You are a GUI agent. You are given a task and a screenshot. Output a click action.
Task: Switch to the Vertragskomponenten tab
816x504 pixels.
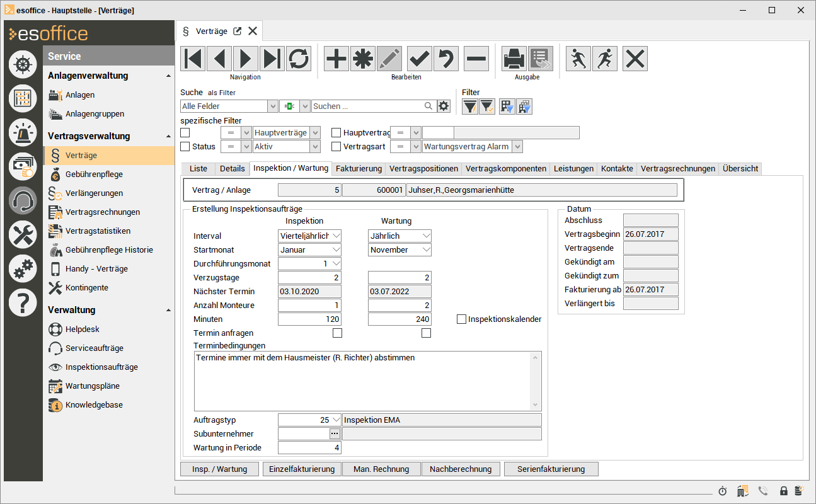coord(506,169)
